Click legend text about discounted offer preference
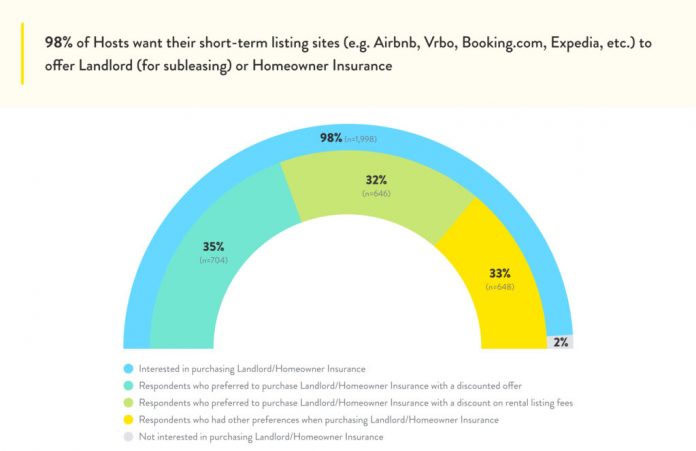696x451 pixels. 330,386
